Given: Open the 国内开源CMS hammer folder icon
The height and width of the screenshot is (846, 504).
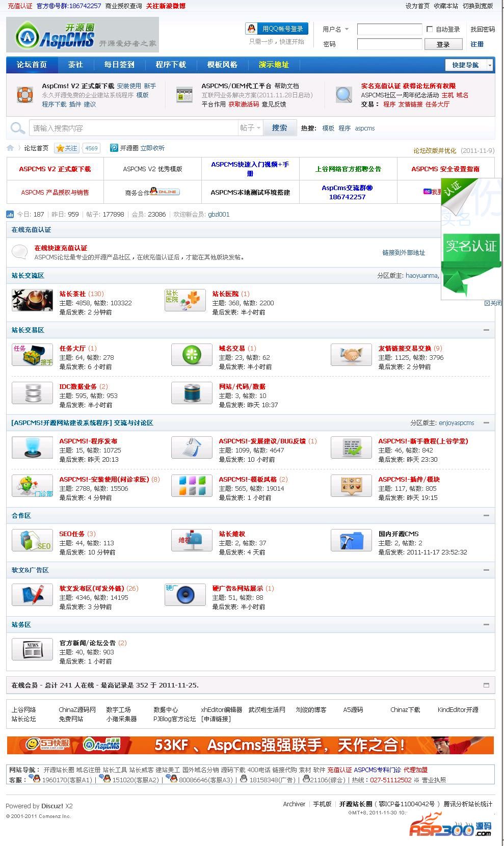Looking at the screenshot, I should [x=351, y=540].
